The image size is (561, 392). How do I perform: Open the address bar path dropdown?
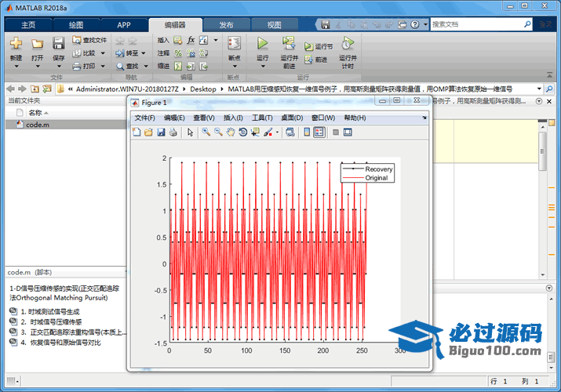point(539,89)
